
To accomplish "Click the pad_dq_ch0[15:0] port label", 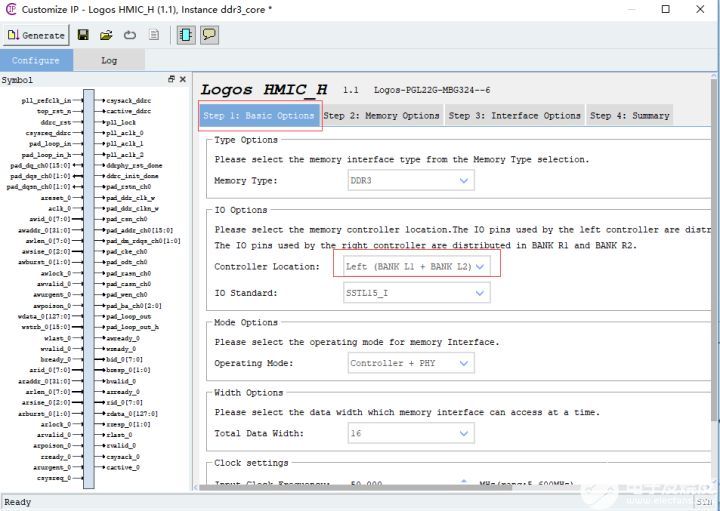I will coord(40,165).
